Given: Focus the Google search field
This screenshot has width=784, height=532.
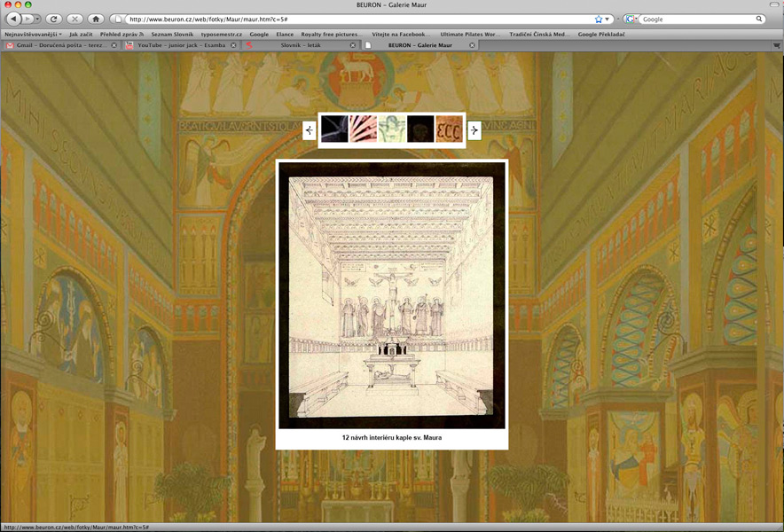Looking at the screenshot, I should (698, 19).
